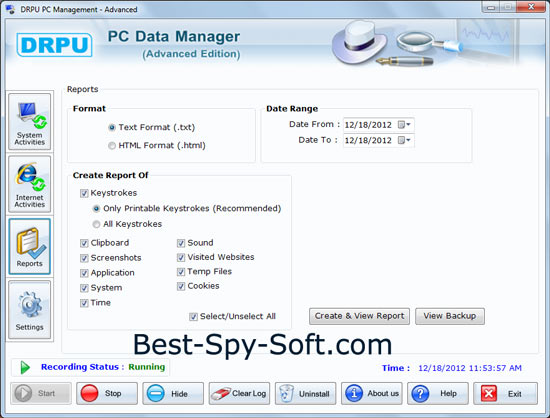550x418 pixels.
Task: Open the Date From calendar dropdown
Action: click(404, 124)
